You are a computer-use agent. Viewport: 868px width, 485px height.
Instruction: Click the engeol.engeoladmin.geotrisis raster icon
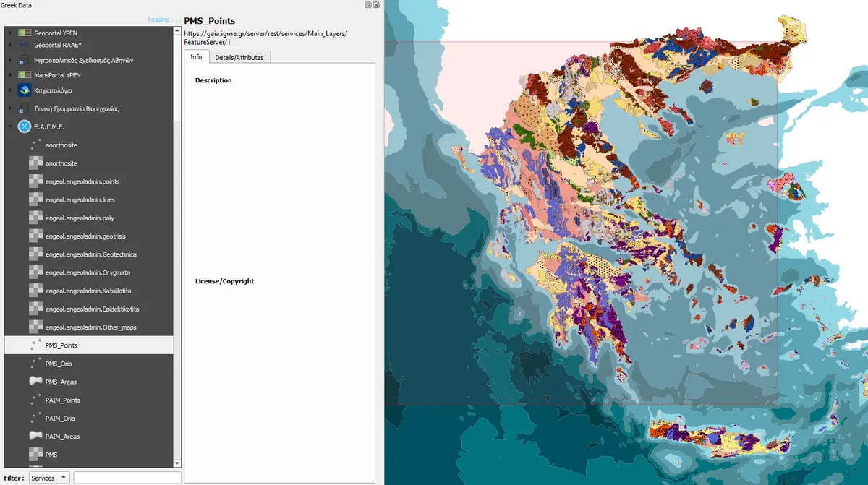pos(35,236)
